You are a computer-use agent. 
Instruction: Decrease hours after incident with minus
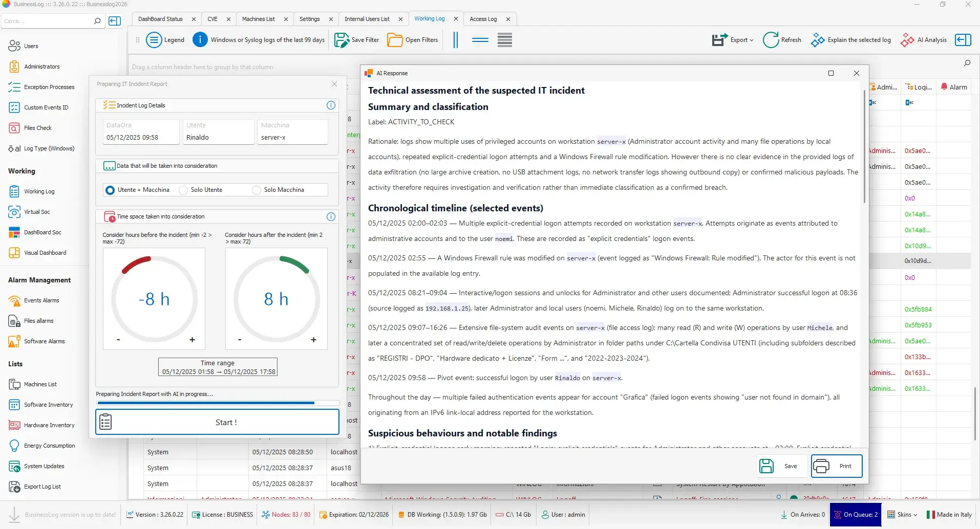point(240,340)
